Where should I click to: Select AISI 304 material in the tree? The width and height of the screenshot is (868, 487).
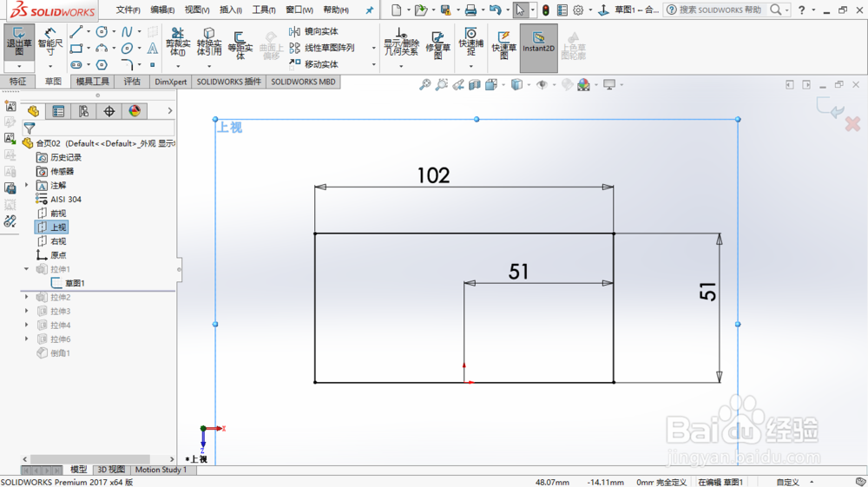click(59, 200)
